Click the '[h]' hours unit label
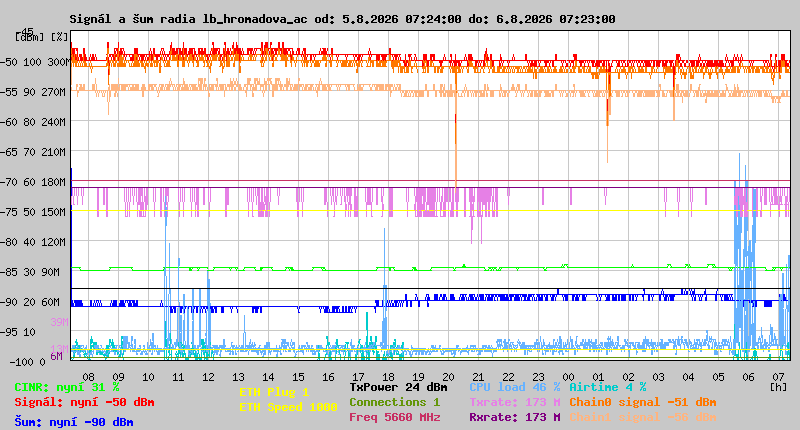The width and height of the screenshot is (800, 430). [x=778, y=387]
